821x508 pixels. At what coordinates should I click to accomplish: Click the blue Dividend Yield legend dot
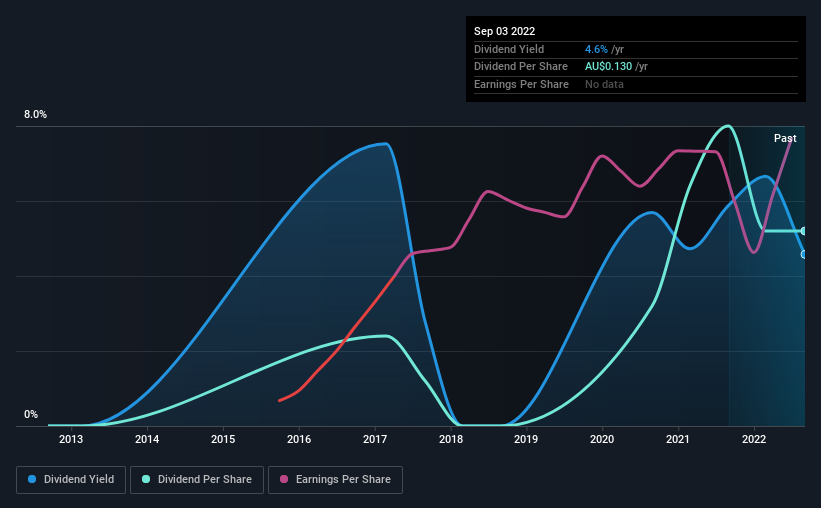pos(32,479)
